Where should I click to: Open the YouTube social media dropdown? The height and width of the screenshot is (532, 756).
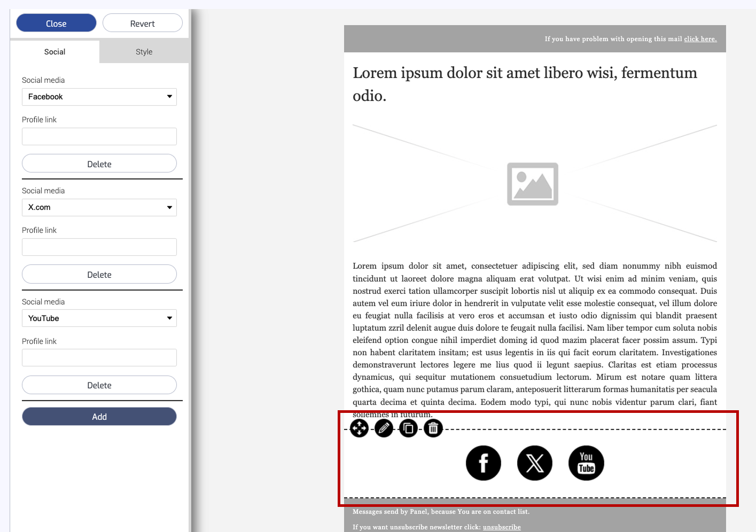tap(99, 318)
